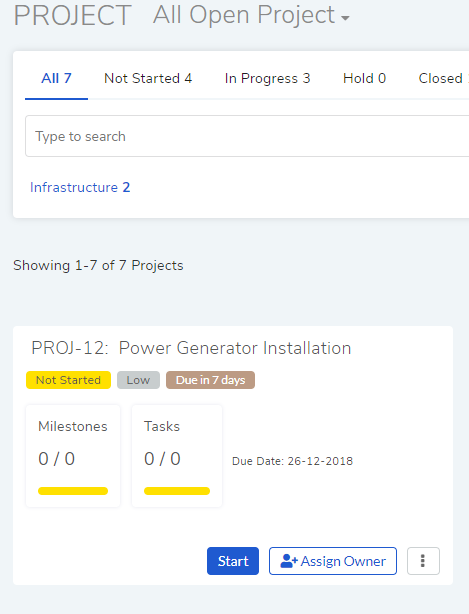Click the Due in 7 days badge
469x614 pixels.
click(x=210, y=380)
